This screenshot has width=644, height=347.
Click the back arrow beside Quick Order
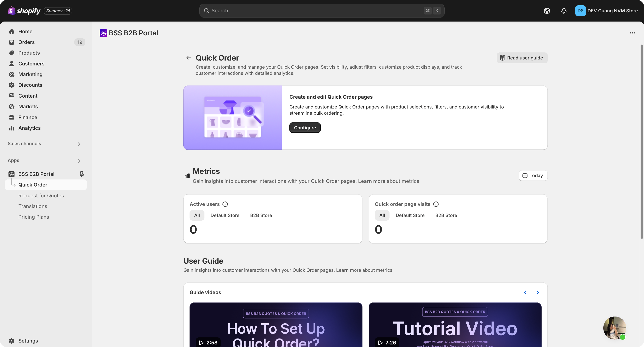click(x=189, y=58)
